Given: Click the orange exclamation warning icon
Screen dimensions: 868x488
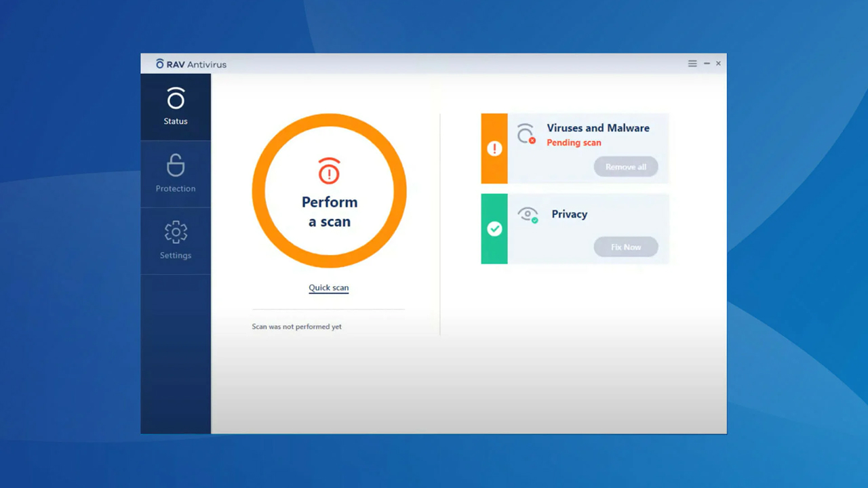Looking at the screenshot, I should pos(494,148).
